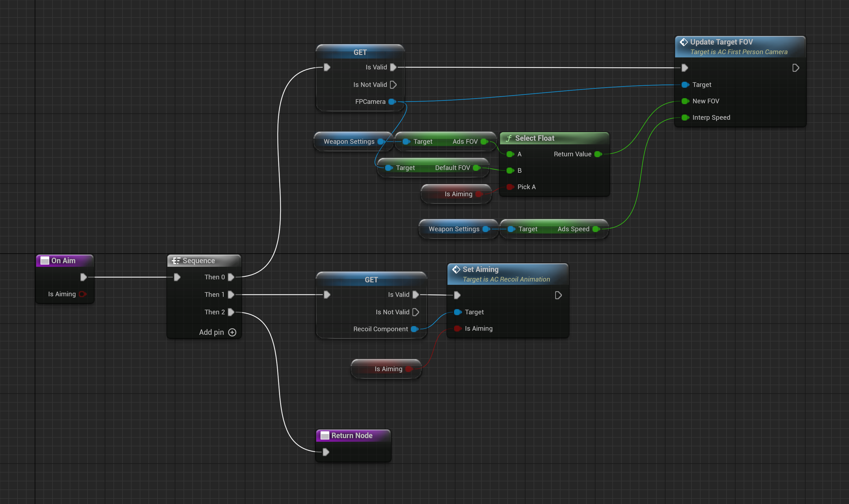Click the Return Value pin on Select Float

coord(598,154)
